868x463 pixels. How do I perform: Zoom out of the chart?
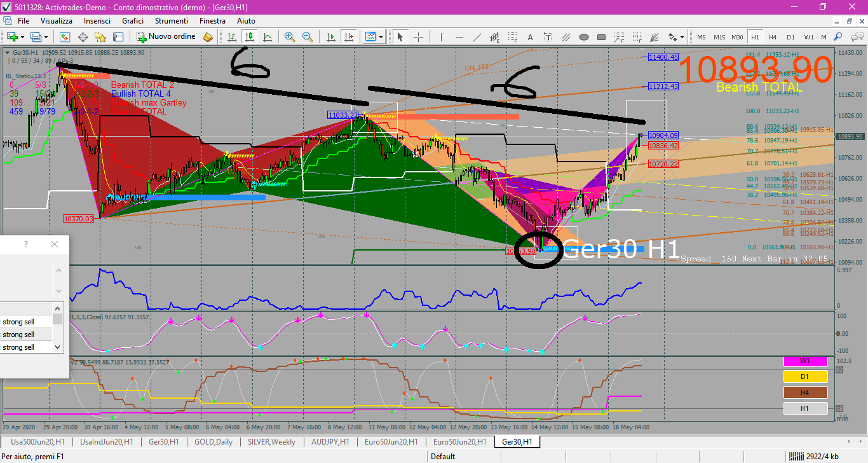pos(308,37)
